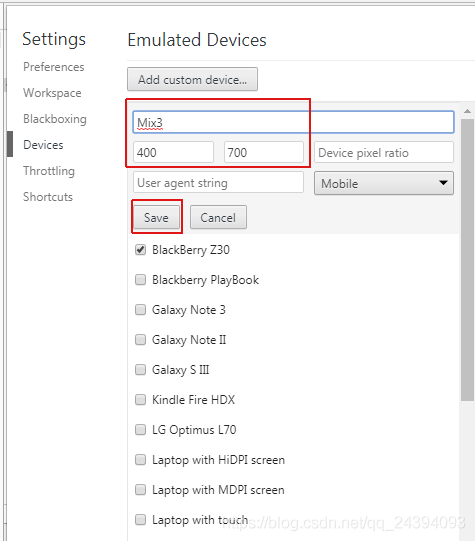Enable the Galaxy Note II device
The image size is (475, 541).
pos(140,340)
